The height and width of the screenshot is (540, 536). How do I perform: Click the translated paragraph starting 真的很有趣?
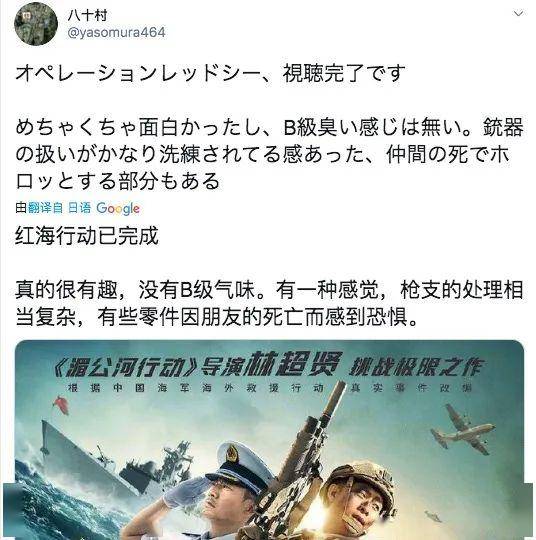269,303
